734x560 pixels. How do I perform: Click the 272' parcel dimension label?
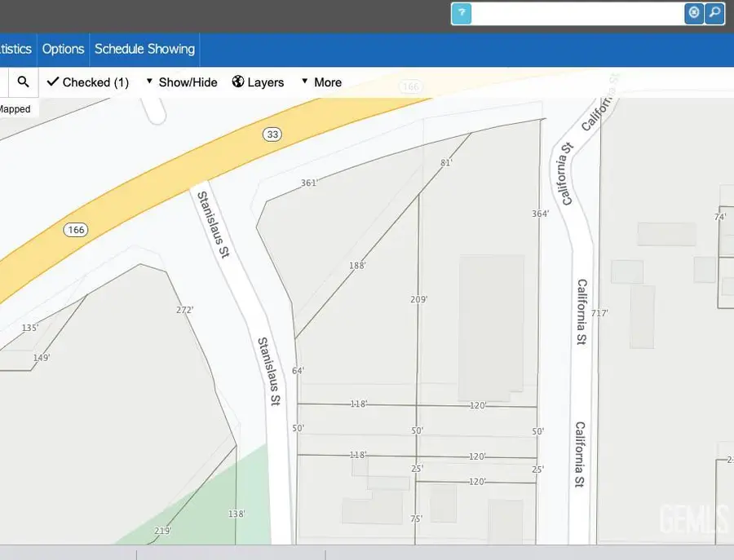[185, 310]
